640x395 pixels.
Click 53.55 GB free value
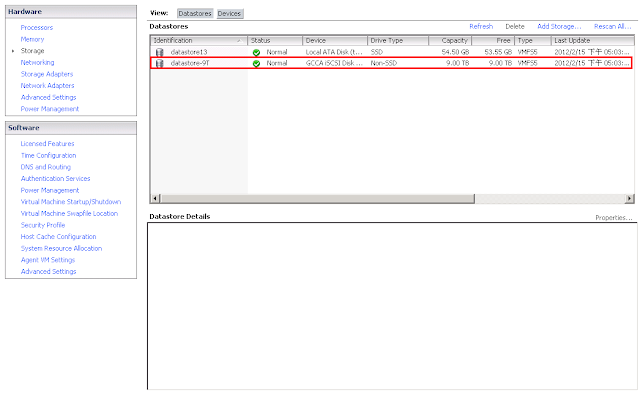[498, 52]
